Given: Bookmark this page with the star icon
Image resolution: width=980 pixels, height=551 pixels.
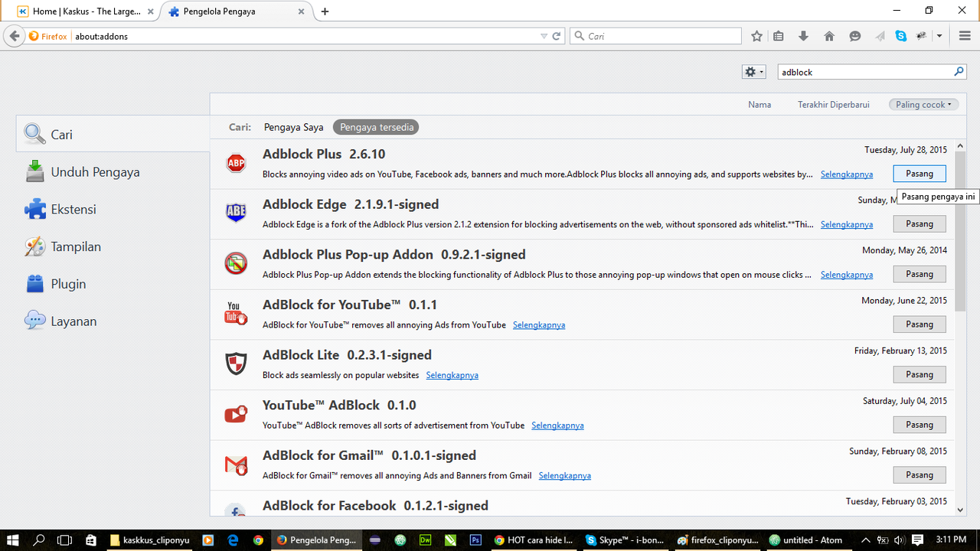Looking at the screenshot, I should point(756,36).
